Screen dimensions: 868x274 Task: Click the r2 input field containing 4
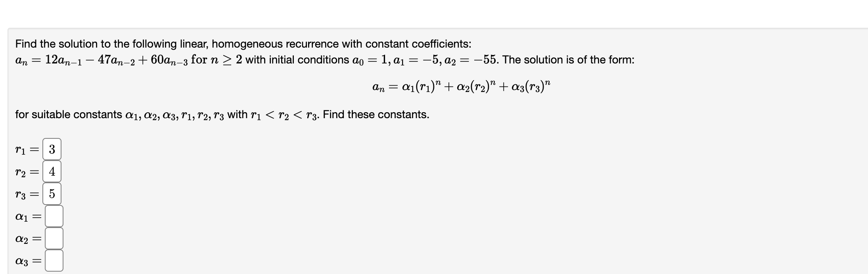coord(53,172)
